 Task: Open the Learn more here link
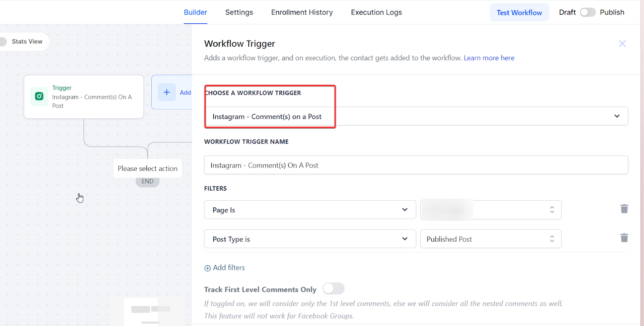pyautogui.click(x=489, y=58)
